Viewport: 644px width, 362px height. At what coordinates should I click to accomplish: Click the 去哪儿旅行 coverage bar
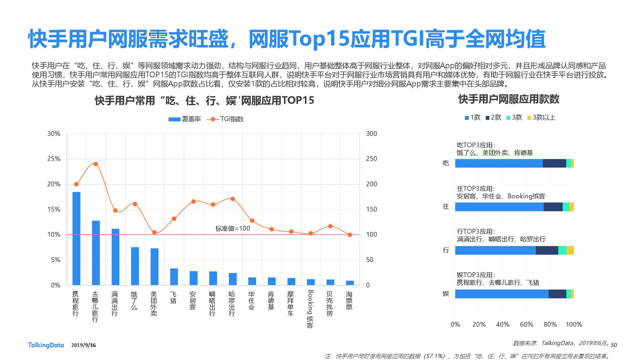[x=96, y=253]
